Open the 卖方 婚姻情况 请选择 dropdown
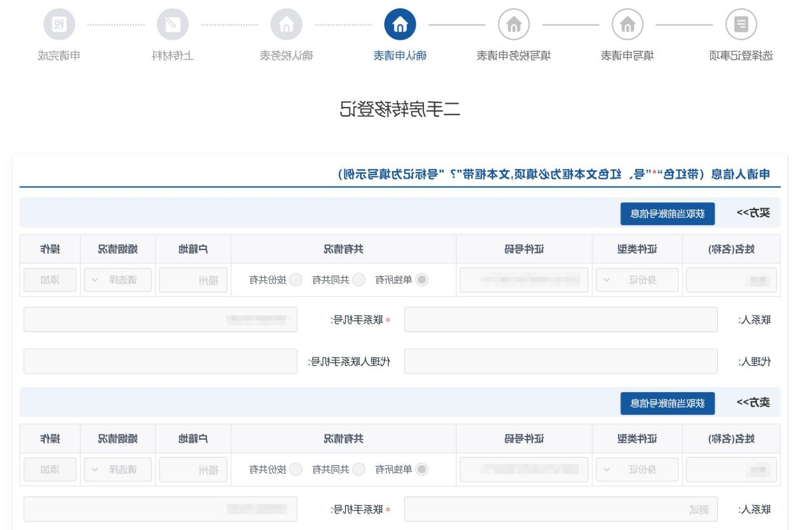The height and width of the screenshot is (530, 812). pyautogui.click(x=117, y=470)
